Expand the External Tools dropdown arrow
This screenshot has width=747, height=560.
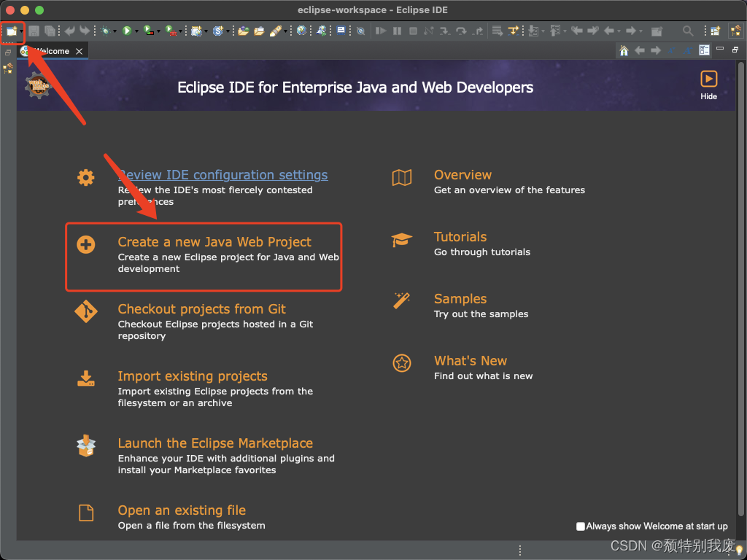[181, 32]
